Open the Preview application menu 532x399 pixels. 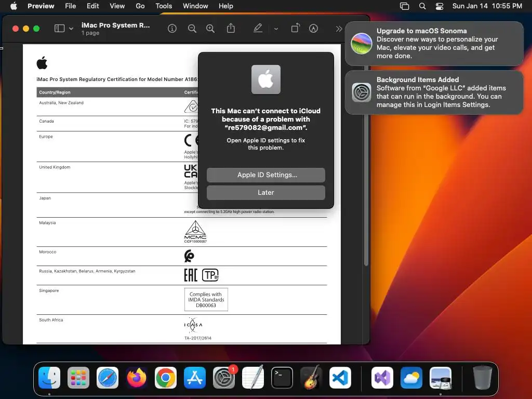(41, 6)
